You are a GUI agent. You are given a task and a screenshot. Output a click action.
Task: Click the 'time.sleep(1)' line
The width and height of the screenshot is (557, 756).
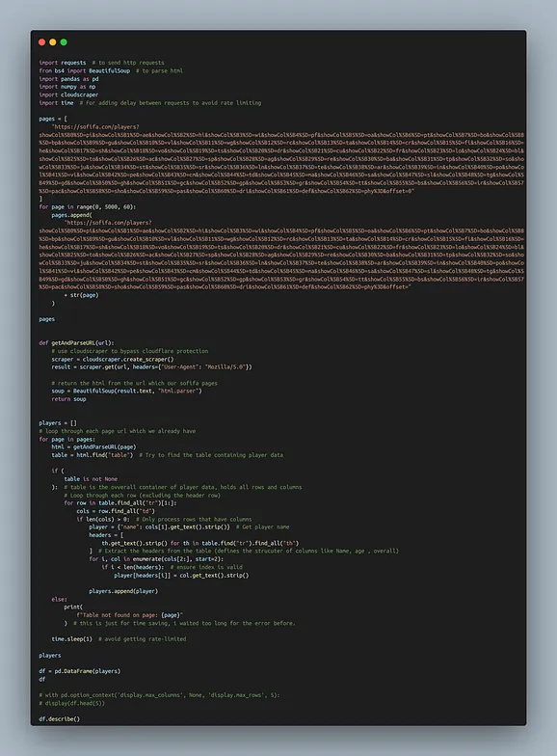point(119,639)
